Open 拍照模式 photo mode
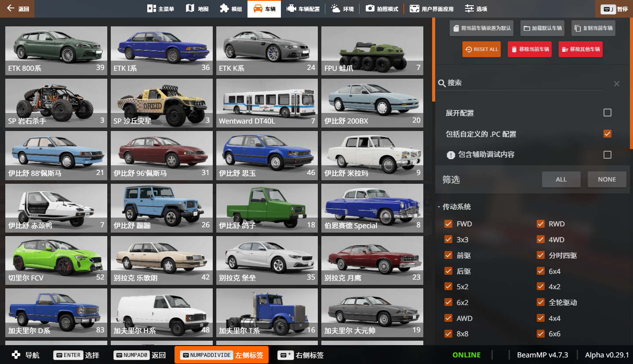This screenshot has height=364, width=633. (x=382, y=9)
